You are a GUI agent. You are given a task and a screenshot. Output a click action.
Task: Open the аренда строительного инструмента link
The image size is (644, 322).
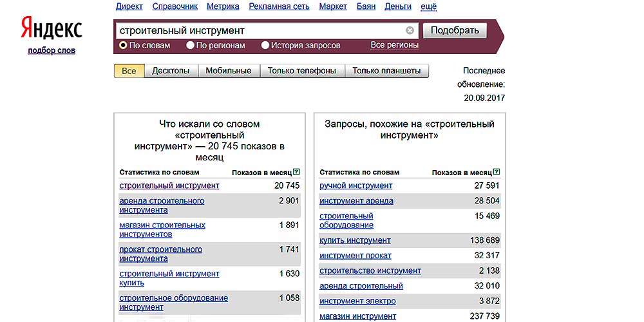tap(162, 205)
